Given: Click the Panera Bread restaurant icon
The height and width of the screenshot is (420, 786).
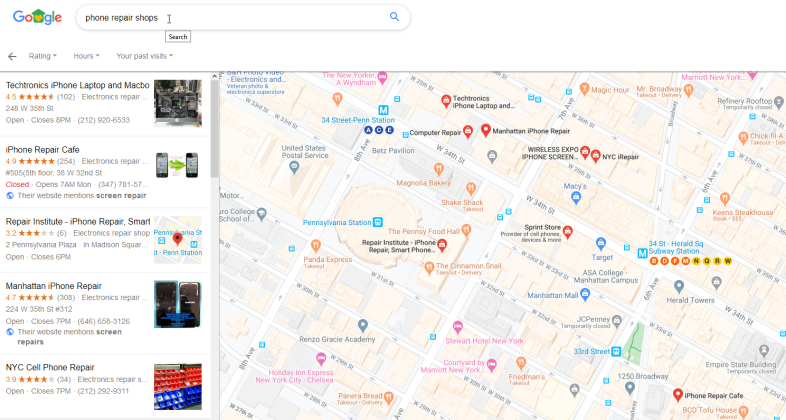Looking at the screenshot, I should coord(388,398).
